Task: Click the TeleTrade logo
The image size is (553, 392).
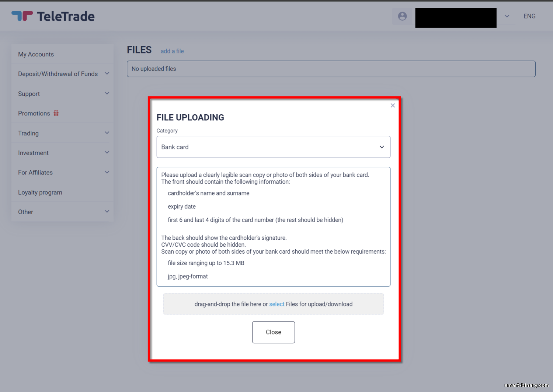Action: coord(53,16)
